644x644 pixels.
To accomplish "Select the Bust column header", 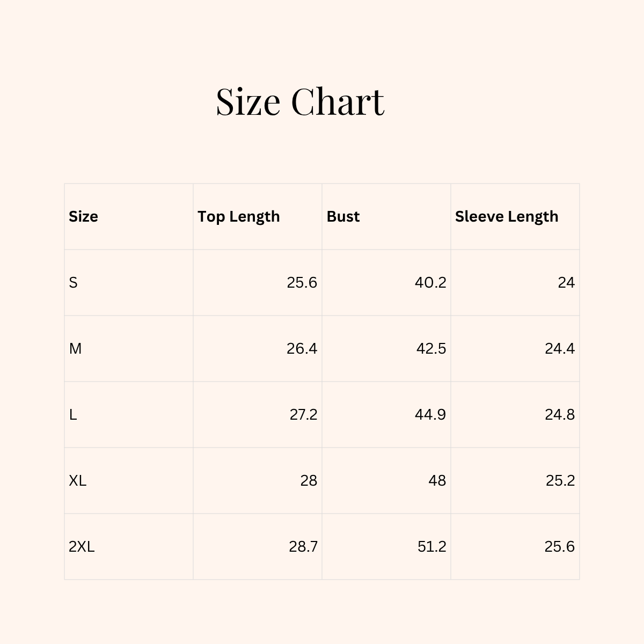I will click(343, 216).
